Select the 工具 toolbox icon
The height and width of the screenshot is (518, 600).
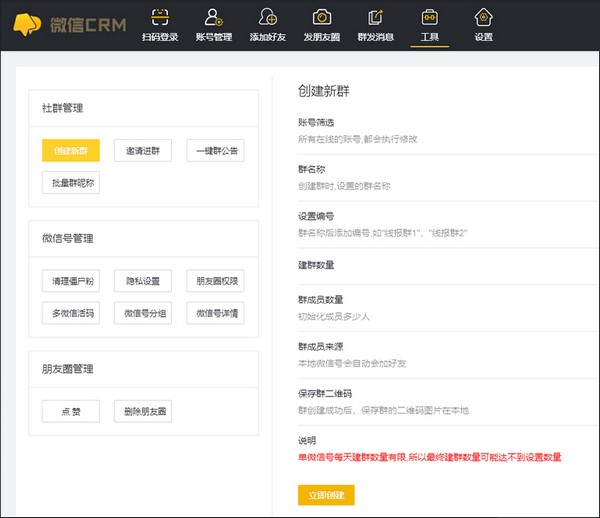[430, 17]
